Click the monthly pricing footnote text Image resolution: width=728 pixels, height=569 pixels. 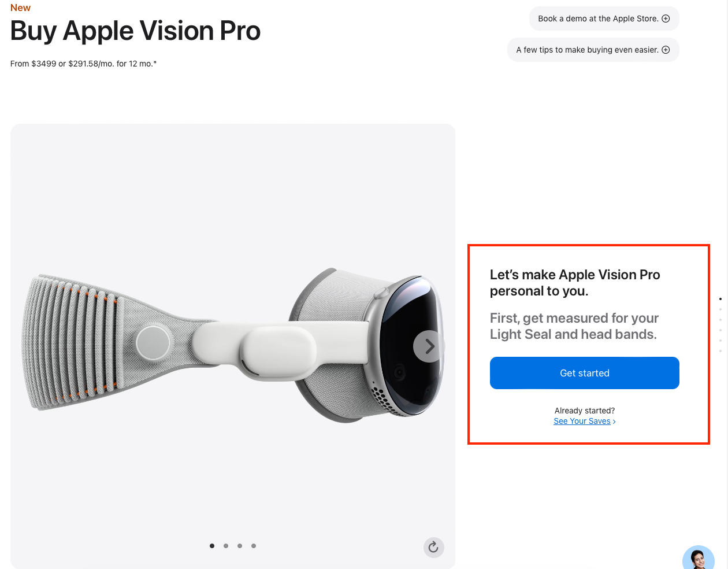point(83,64)
